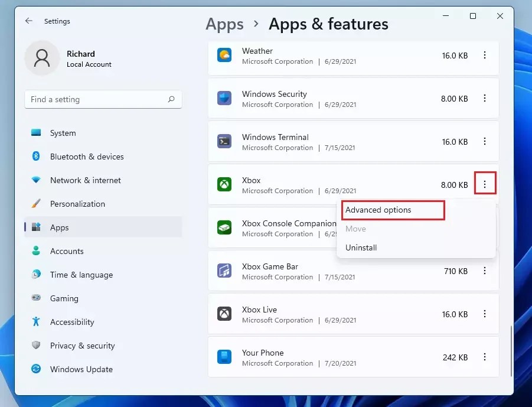
Task: Open the Weather app icon
Action: tap(223, 56)
